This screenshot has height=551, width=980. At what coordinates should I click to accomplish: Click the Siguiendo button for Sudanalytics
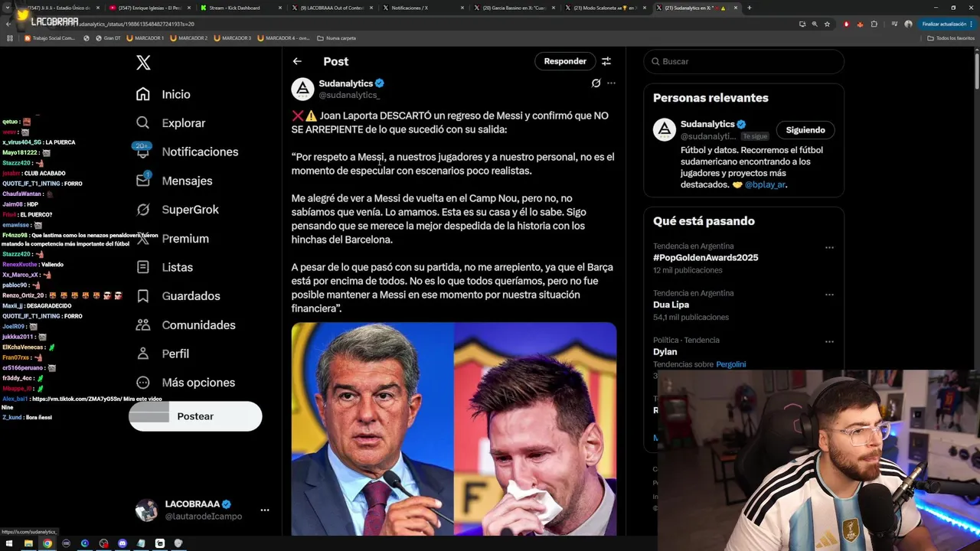pos(805,130)
